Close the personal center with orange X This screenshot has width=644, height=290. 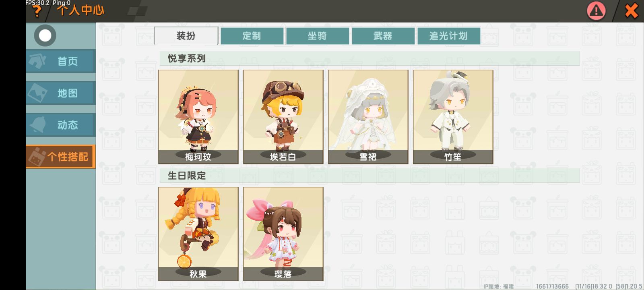click(x=631, y=11)
